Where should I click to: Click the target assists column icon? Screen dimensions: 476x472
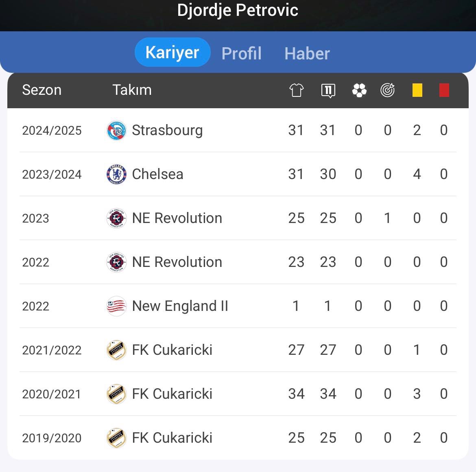[387, 90]
